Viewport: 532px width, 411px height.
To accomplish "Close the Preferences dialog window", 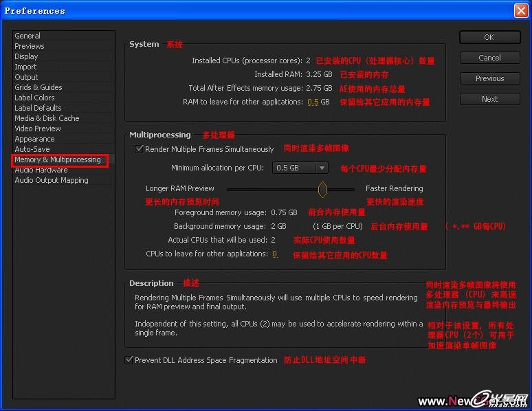I will (521, 10).
